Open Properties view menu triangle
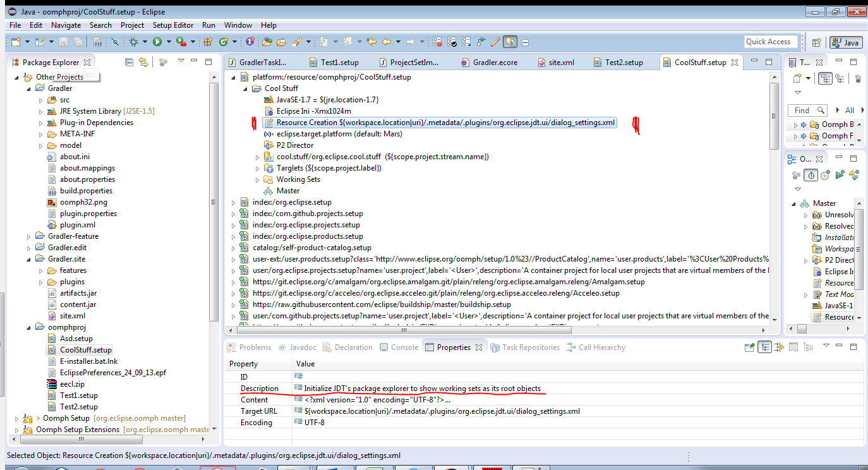The width and height of the screenshot is (868, 470). pyautogui.click(x=826, y=346)
